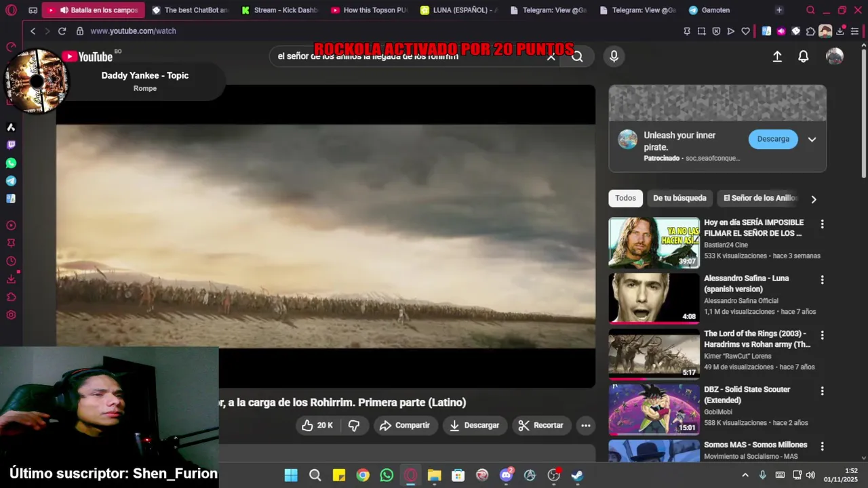Click the padlock site info icon
The height and width of the screenshot is (488, 868).
[x=80, y=31]
